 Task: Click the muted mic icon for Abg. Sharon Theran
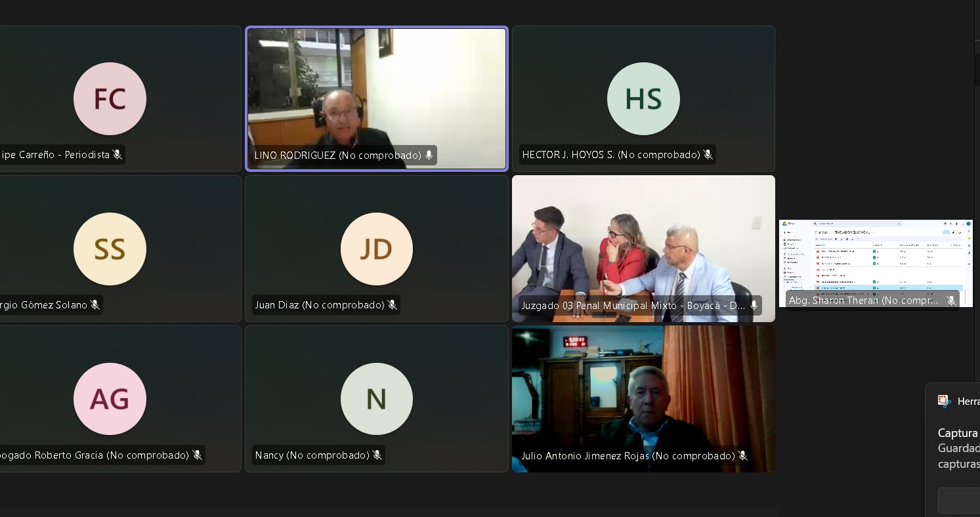[x=951, y=300]
